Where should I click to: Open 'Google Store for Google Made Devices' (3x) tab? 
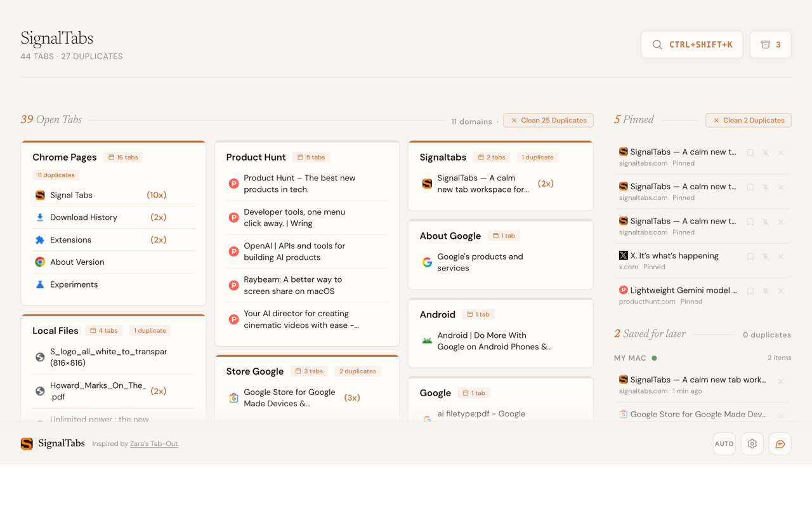tap(307, 398)
